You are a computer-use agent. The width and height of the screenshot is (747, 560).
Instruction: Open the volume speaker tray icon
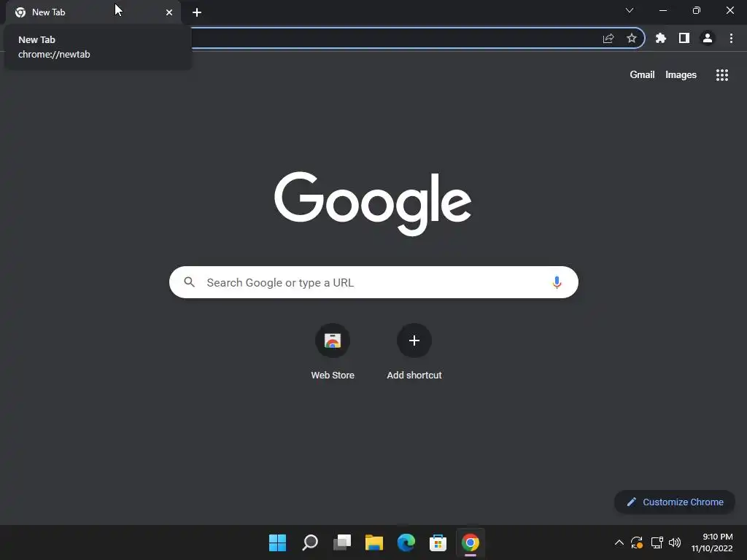[675, 542]
